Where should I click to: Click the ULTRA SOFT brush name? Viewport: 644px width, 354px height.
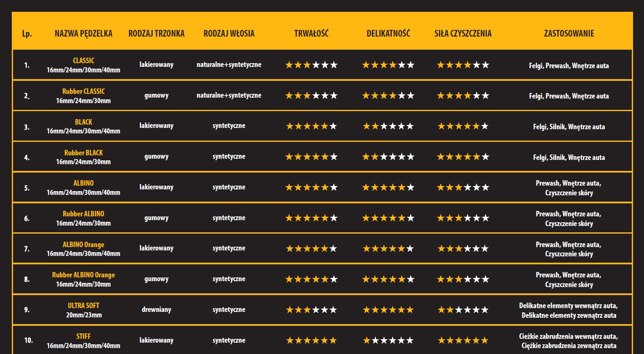click(83, 306)
